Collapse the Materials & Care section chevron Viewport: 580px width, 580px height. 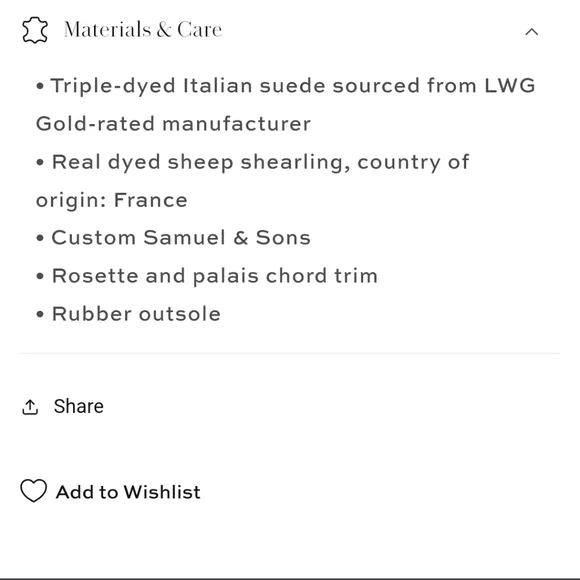(532, 32)
